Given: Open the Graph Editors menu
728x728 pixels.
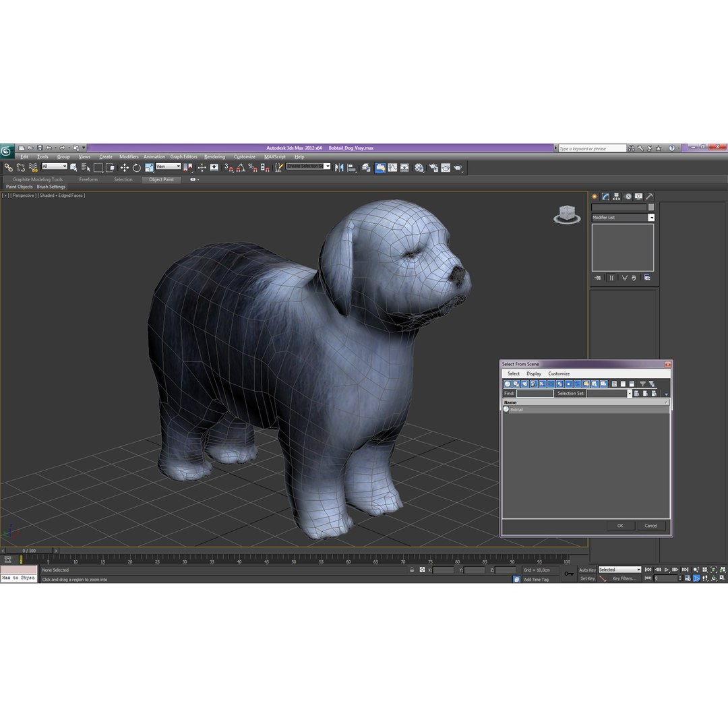Looking at the screenshot, I should (183, 157).
